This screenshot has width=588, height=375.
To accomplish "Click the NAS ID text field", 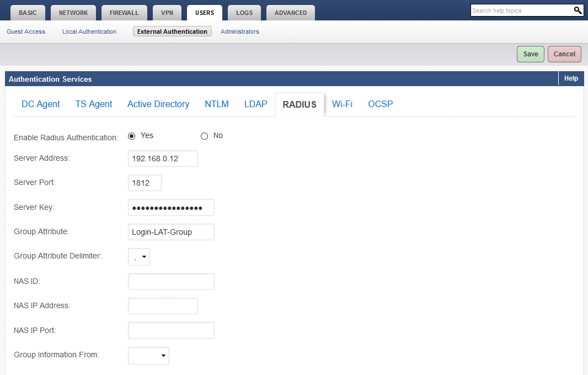I will pos(171,282).
